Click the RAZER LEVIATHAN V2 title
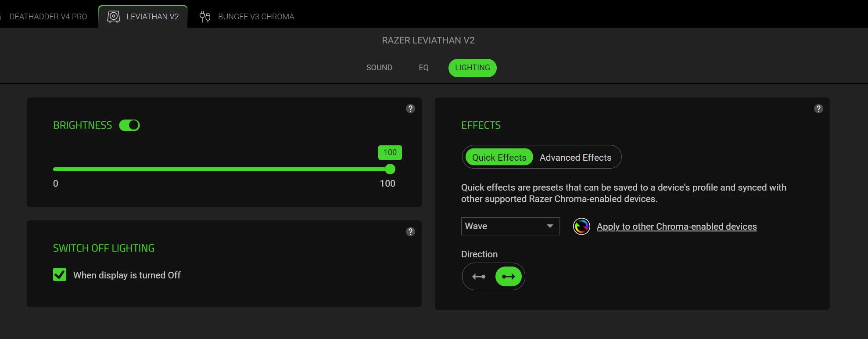Viewport: 868px width, 339px height. (x=428, y=40)
